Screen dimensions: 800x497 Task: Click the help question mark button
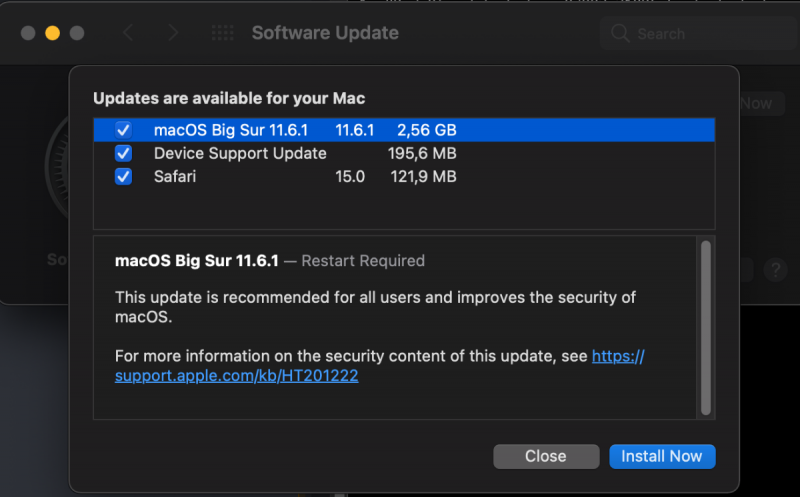click(x=775, y=270)
